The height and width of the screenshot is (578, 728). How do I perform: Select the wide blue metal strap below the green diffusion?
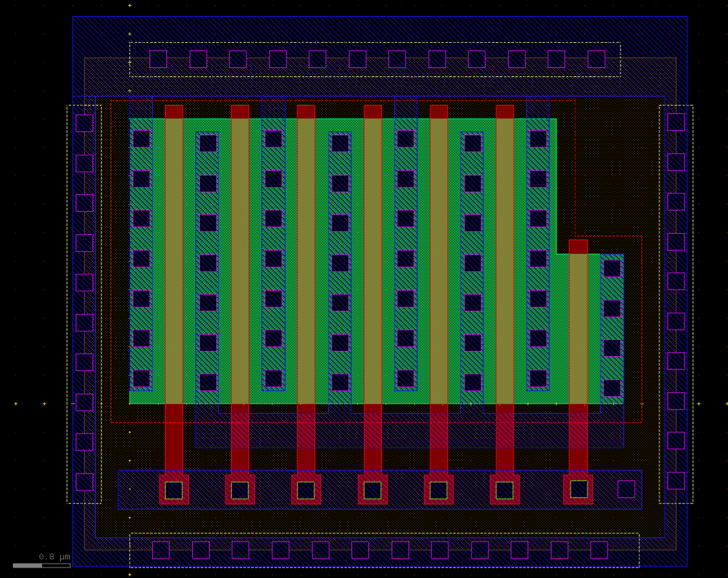(x=410, y=430)
